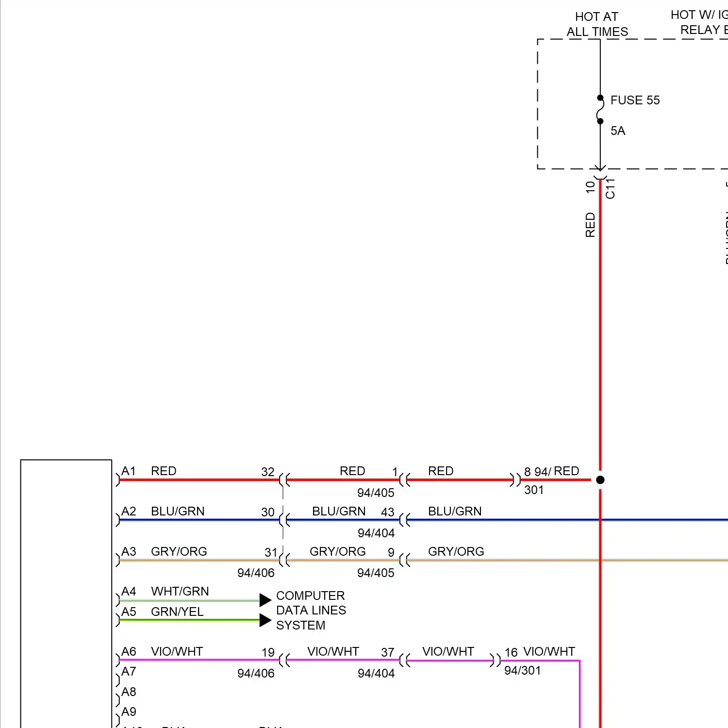Click the splice dot on the red wire
Image resolution: width=728 pixels, height=728 pixels.
pos(600,480)
